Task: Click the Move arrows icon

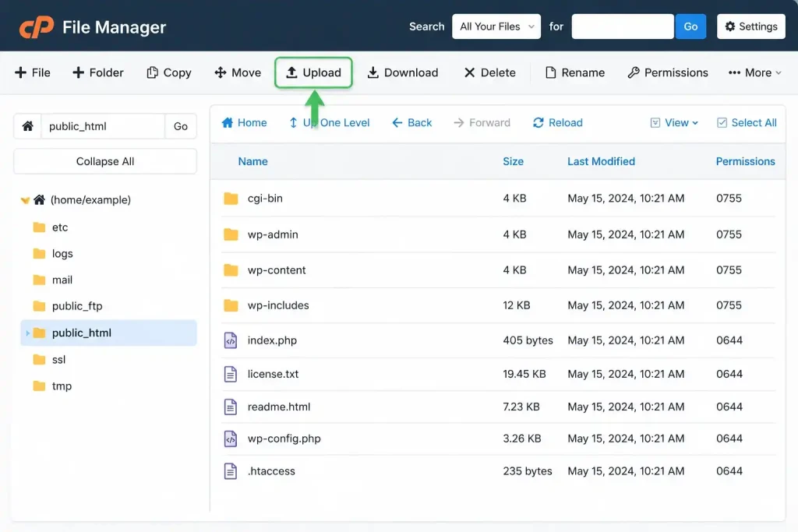Action: click(x=221, y=72)
